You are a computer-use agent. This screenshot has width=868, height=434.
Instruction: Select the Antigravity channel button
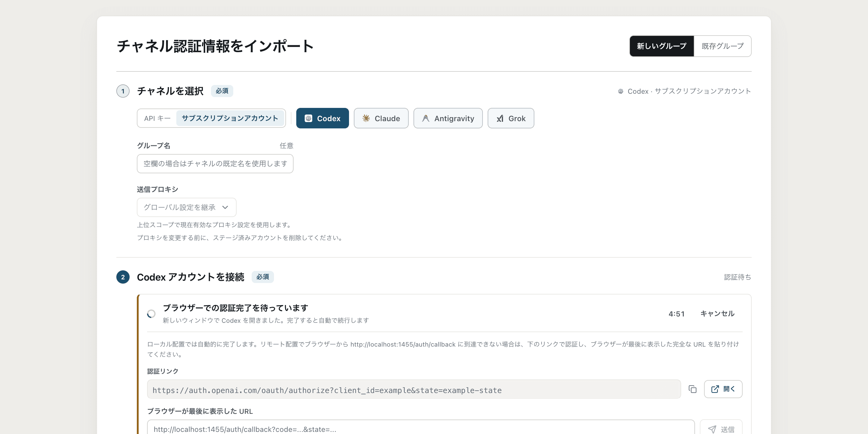(x=448, y=118)
